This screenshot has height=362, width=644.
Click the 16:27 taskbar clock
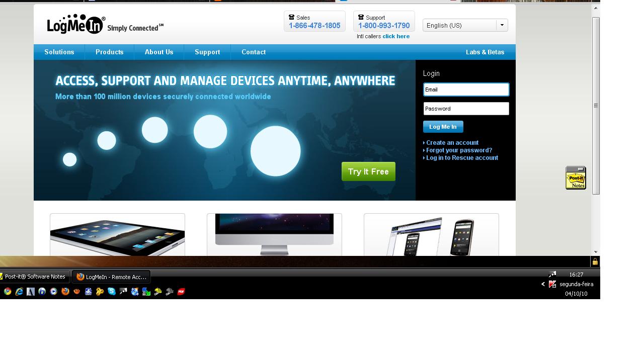[576, 275]
